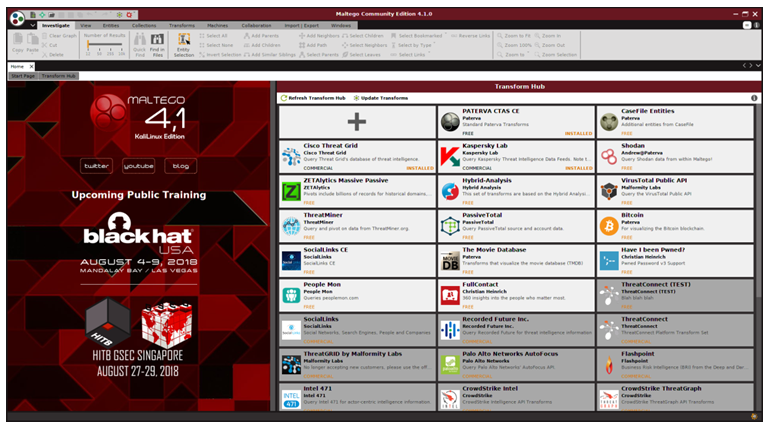The width and height of the screenshot is (770, 430).
Task: Click the VirusTotal Public API icon
Action: click(608, 191)
